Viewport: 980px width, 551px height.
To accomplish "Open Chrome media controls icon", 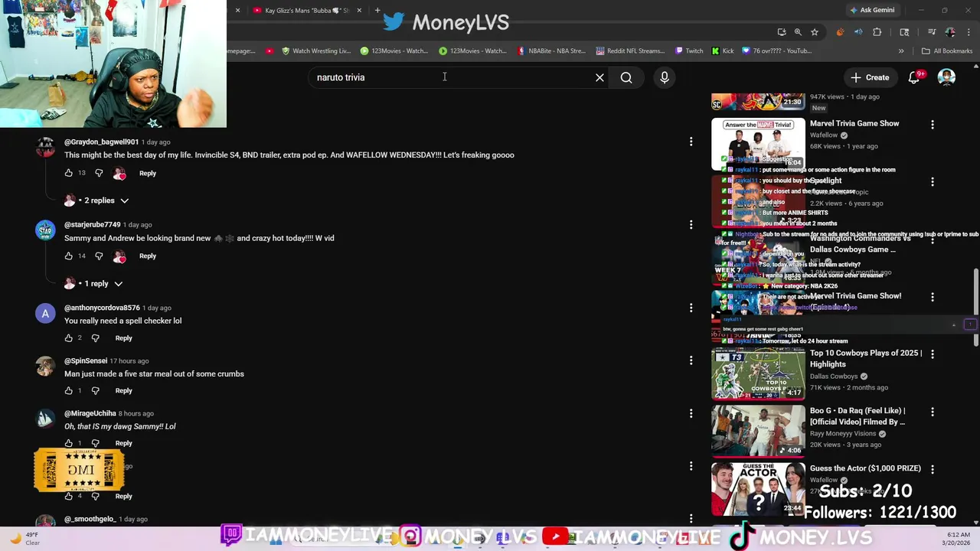I will (x=932, y=32).
